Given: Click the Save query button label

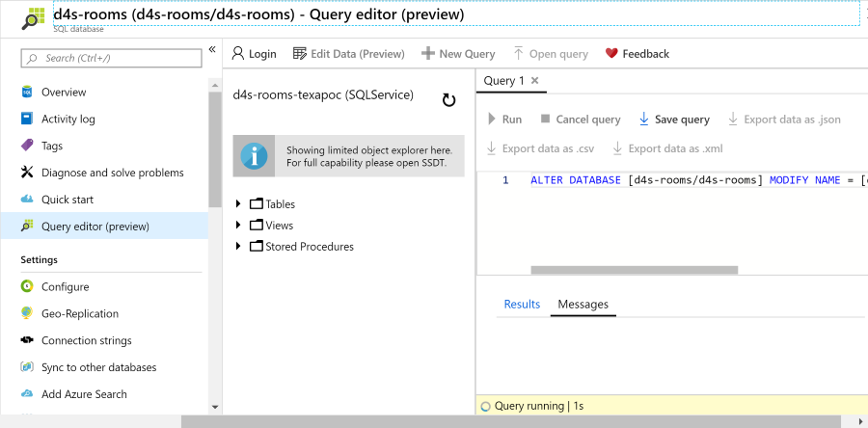Looking at the screenshot, I should click(682, 120).
